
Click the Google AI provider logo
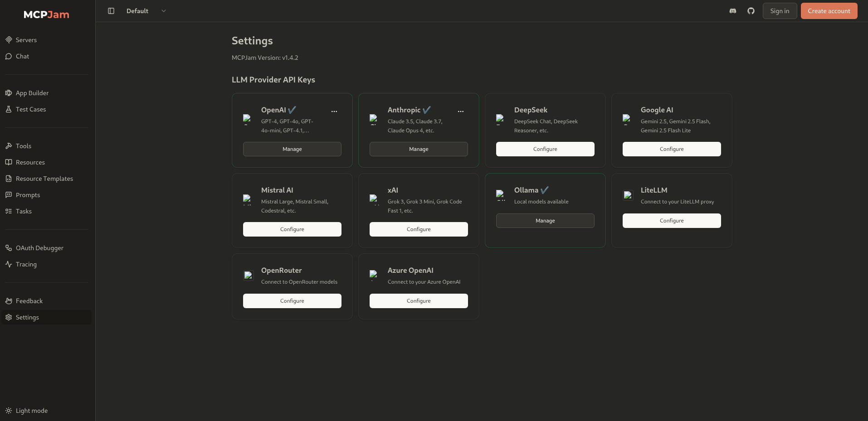627,119
